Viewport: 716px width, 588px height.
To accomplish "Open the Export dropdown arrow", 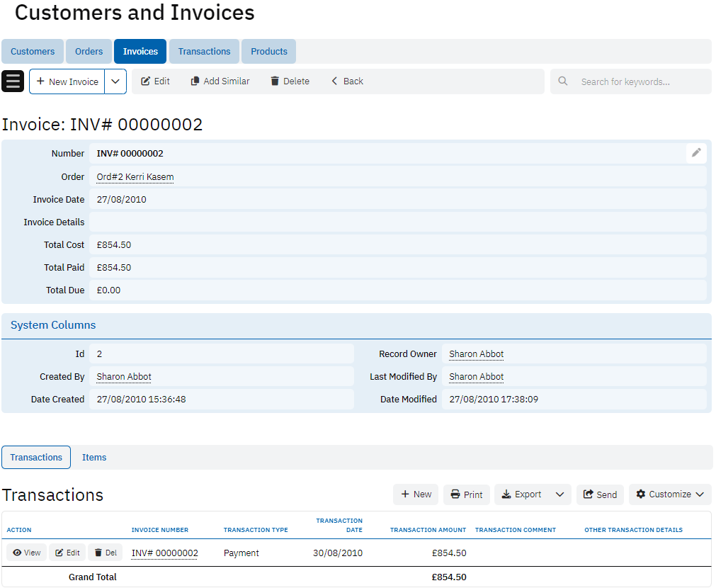I will click(x=559, y=494).
